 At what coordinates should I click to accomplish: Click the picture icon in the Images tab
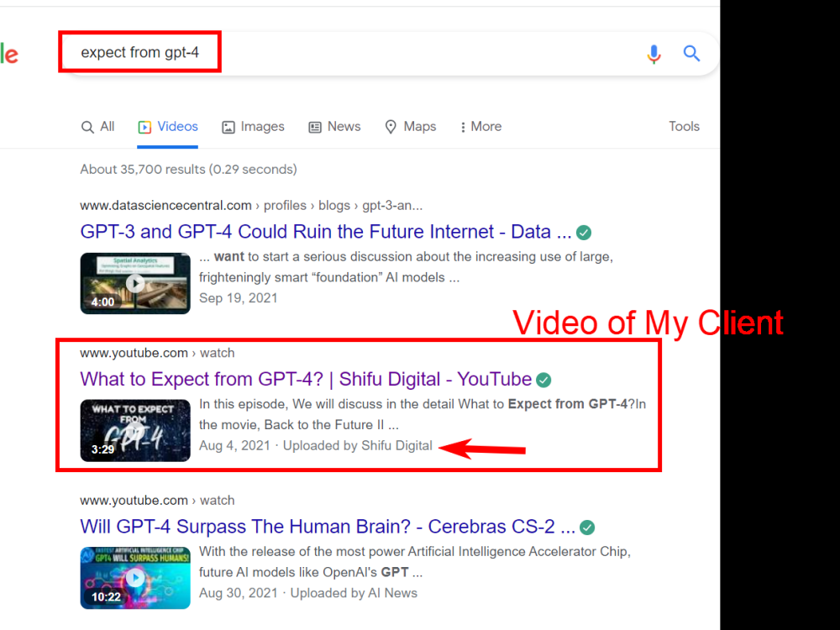coord(228,127)
